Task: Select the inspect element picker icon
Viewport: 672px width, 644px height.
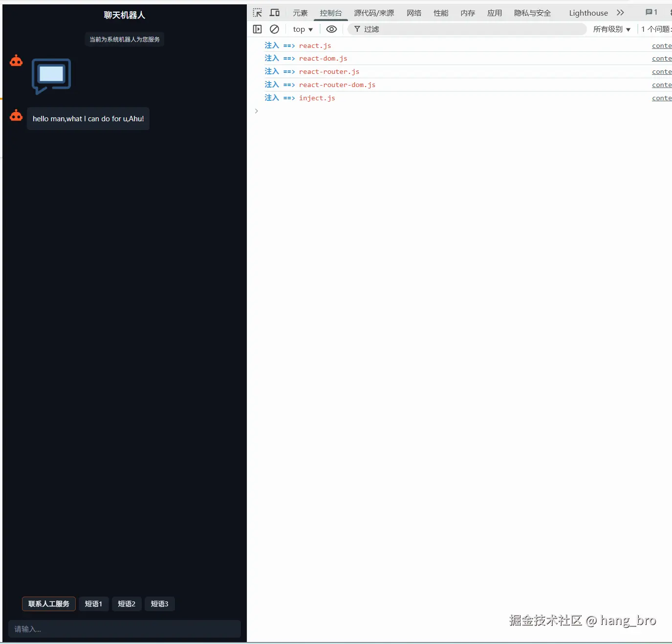Action: click(258, 13)
